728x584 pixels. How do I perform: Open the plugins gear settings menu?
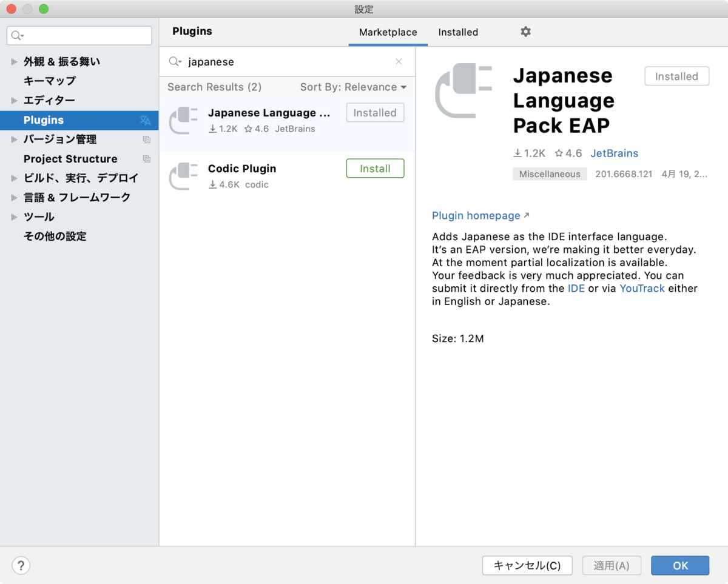click(x=525, y=32)
